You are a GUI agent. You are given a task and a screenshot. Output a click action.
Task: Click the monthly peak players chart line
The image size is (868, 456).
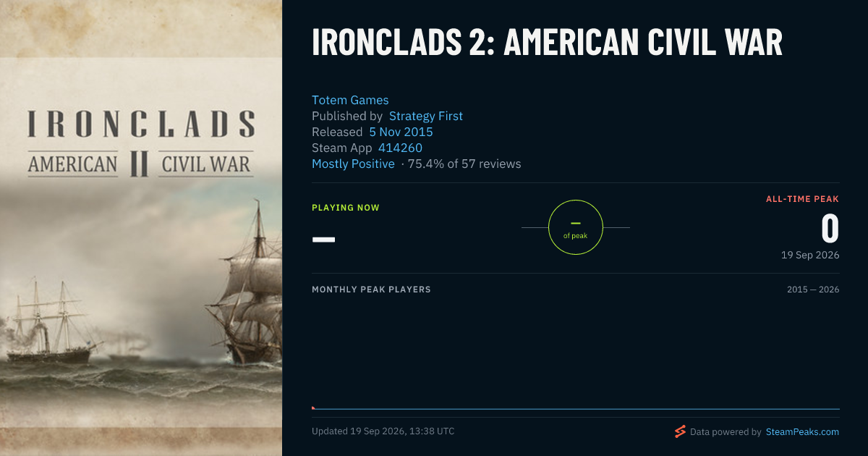tap(576, 409)
